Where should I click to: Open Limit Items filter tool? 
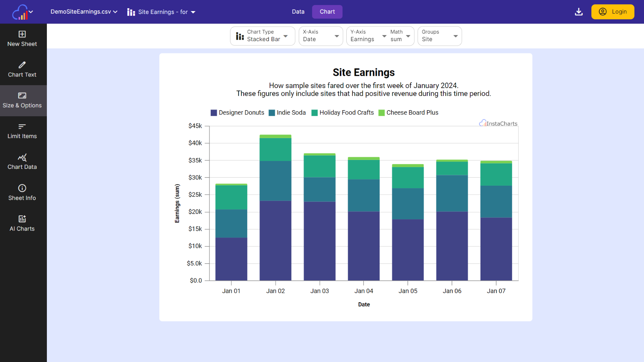click(x=22, y=131)
